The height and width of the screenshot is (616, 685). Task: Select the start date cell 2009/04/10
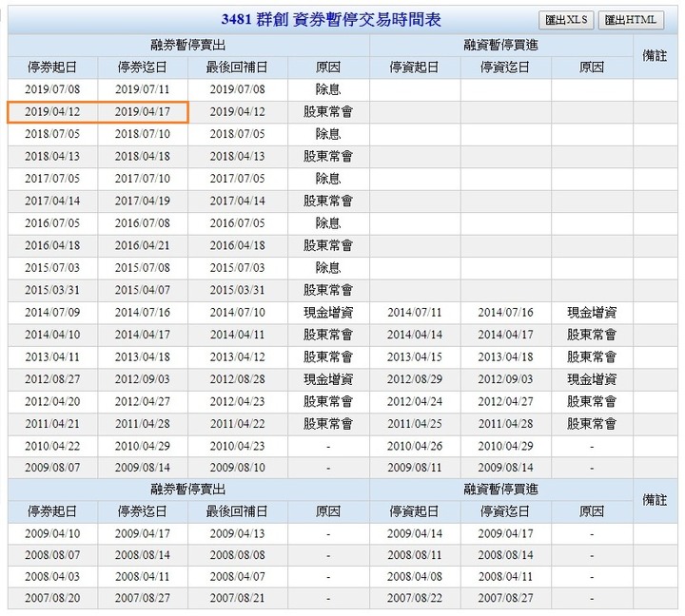(52, 533)
